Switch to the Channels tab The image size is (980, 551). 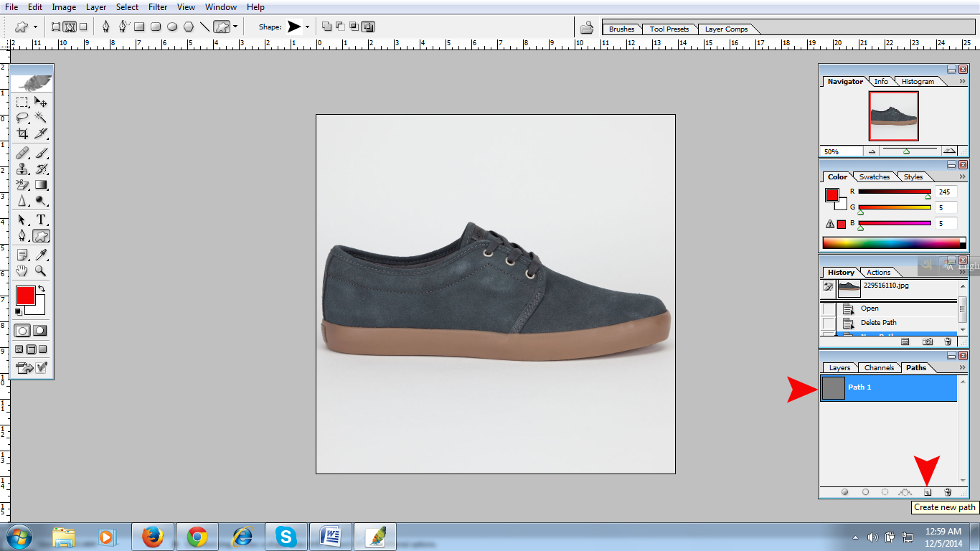[879, 367]
